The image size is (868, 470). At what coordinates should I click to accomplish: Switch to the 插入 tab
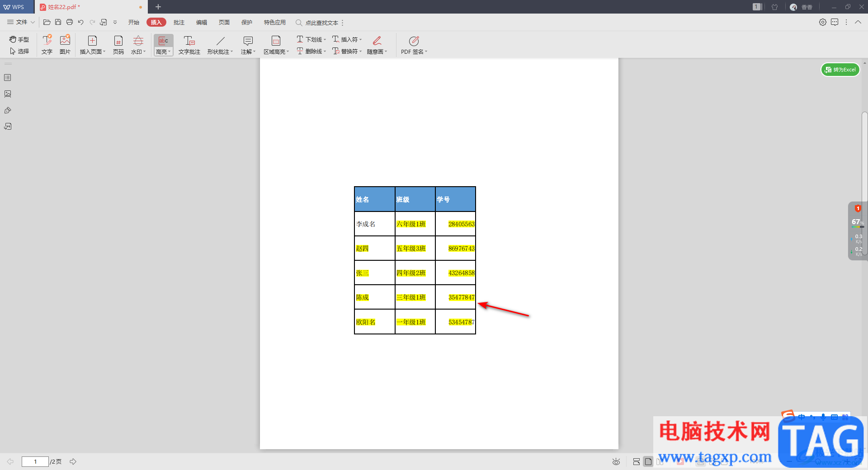click(156, 22)
